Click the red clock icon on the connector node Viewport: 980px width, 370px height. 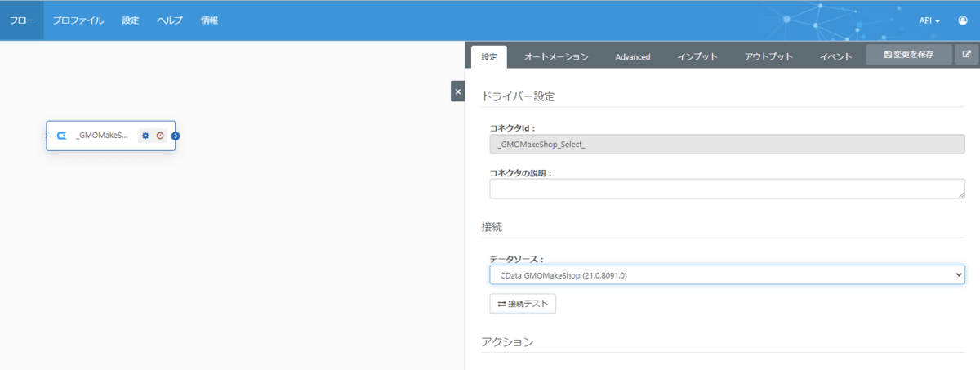click(x=160, y=136)
